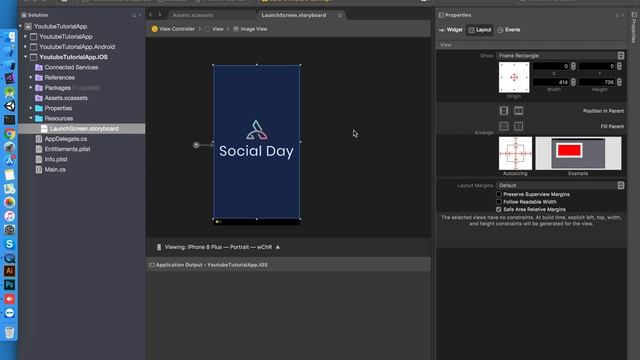Viewport: 640px width, 360px height.
Task: Click vertical Position in Parent icon
Action: point(518,111)
